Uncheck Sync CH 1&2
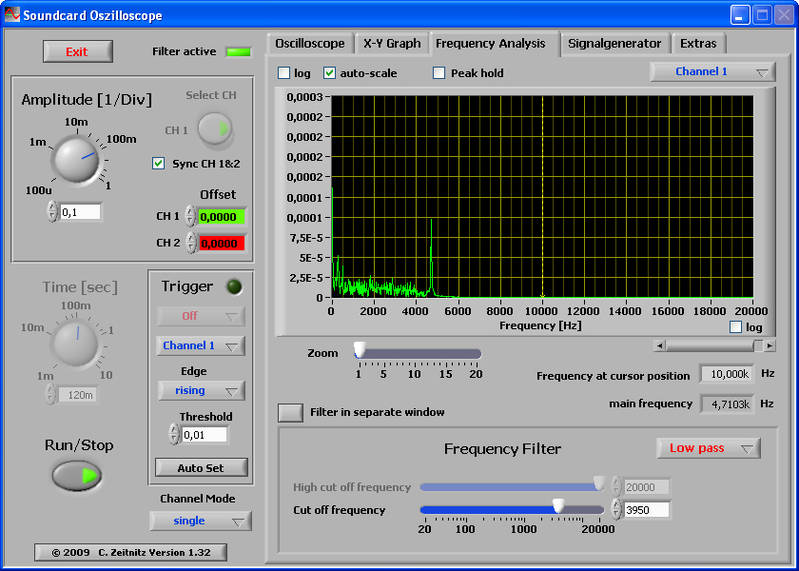Screen dimensions: 799x571 click(158, 164)
